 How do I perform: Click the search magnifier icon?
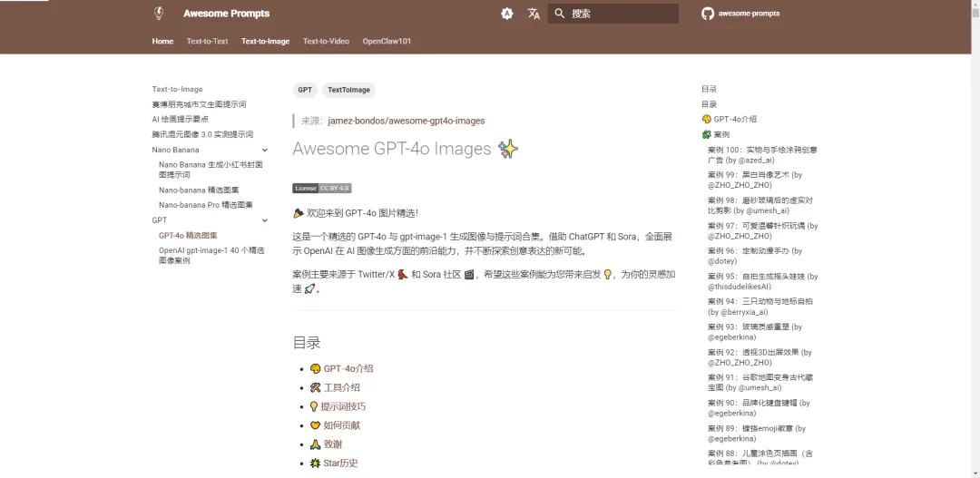tap(559, 14)
